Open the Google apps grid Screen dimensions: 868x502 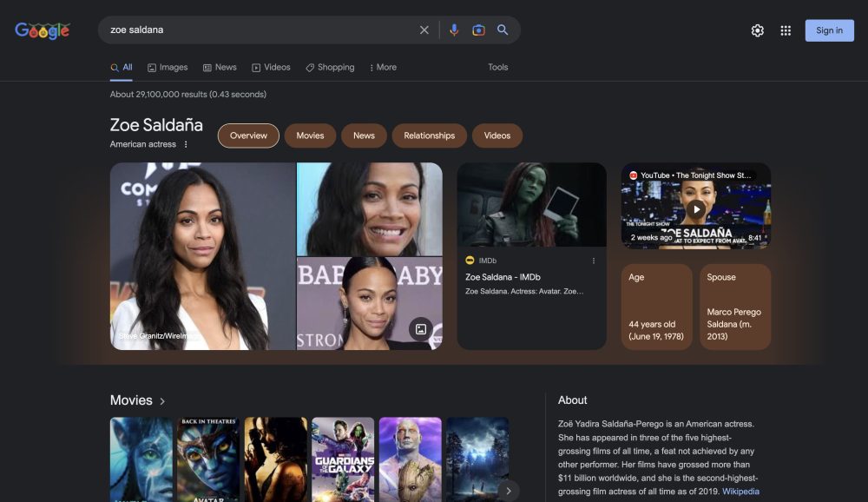(x=786, y=30)
